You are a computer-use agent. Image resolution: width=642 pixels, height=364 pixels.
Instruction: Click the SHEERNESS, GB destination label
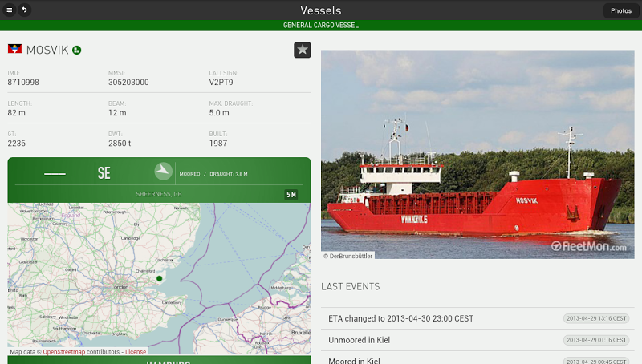click(x=159, y=194)
